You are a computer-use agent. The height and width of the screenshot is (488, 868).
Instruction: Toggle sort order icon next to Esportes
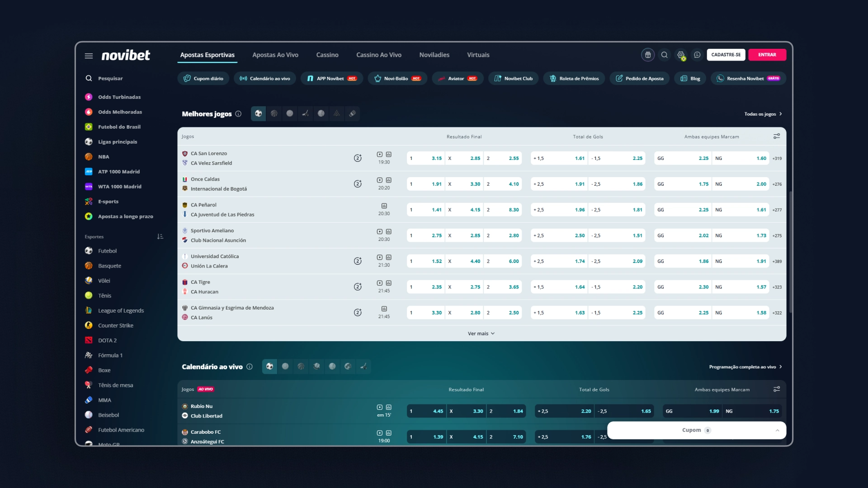point(160,236)
